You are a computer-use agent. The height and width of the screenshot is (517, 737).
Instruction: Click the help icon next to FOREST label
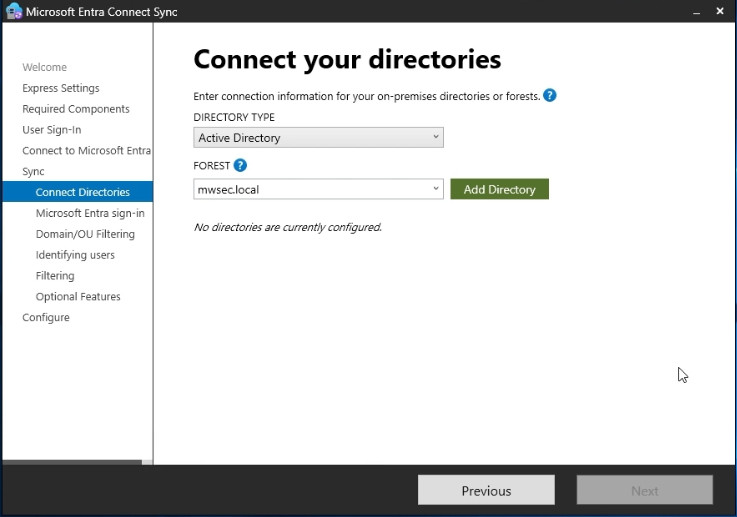[x=240, y=166]
